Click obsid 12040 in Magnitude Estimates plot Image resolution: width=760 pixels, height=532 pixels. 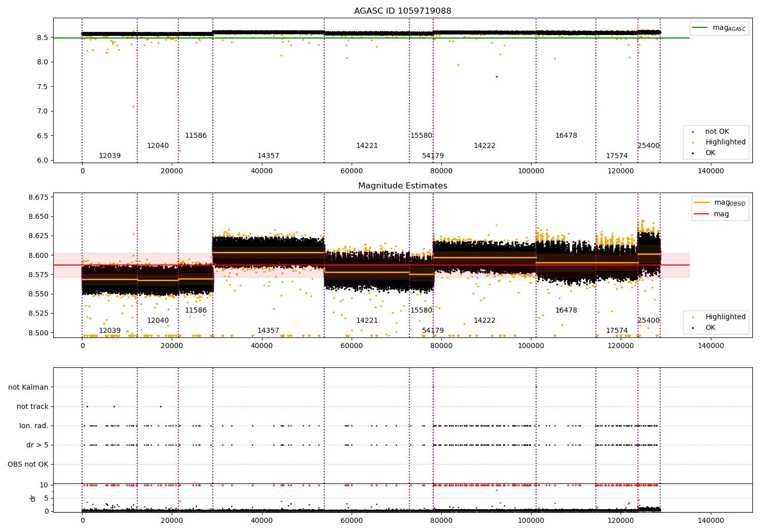point(158,321)
